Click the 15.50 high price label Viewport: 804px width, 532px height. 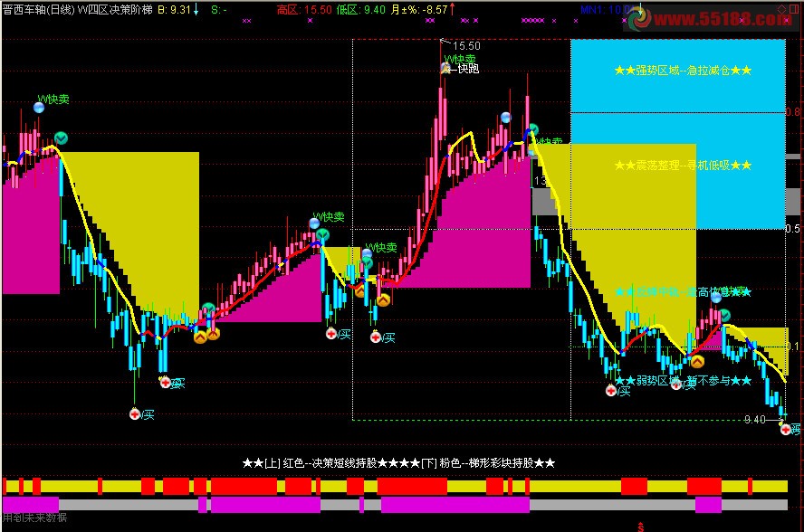[x=466, y=46]
